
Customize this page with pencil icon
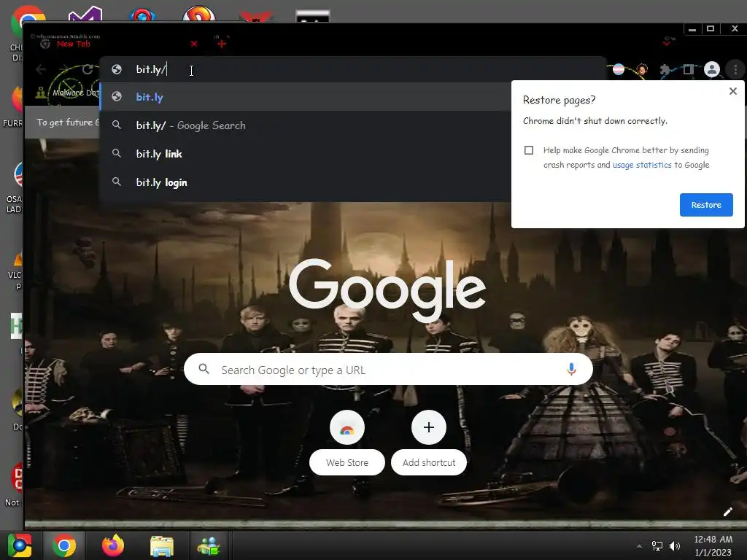click(727, 512)
